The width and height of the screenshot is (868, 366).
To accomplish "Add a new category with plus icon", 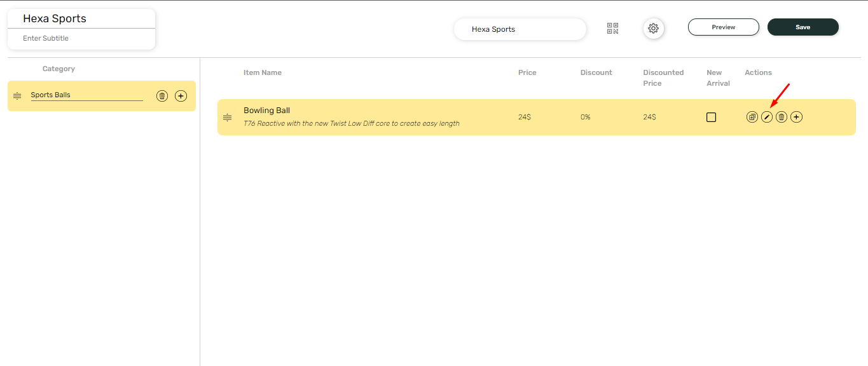I will pyautogui.click(x=181, y=96).
